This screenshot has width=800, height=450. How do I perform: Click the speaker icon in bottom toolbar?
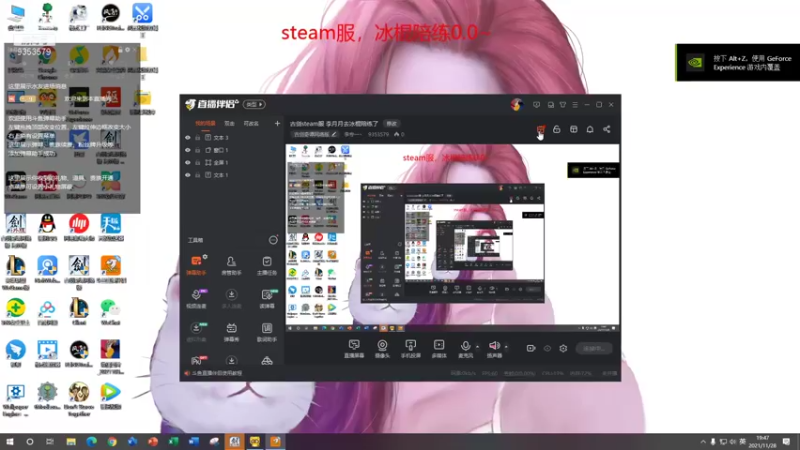(494, 346)
